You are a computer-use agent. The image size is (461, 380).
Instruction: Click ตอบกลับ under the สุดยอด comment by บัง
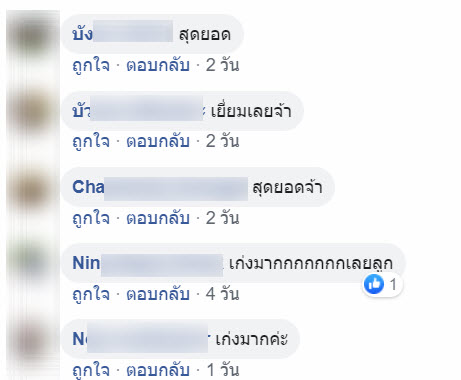tap(158, 65)
